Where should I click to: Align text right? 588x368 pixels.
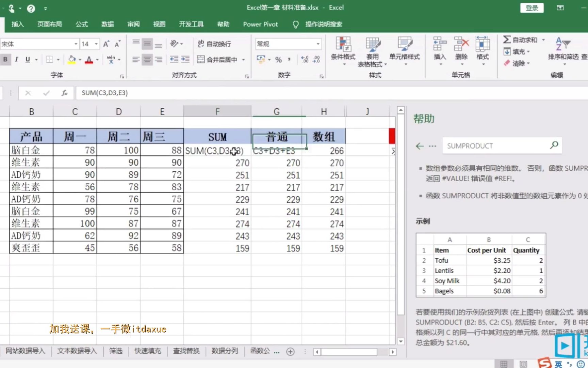159,60
